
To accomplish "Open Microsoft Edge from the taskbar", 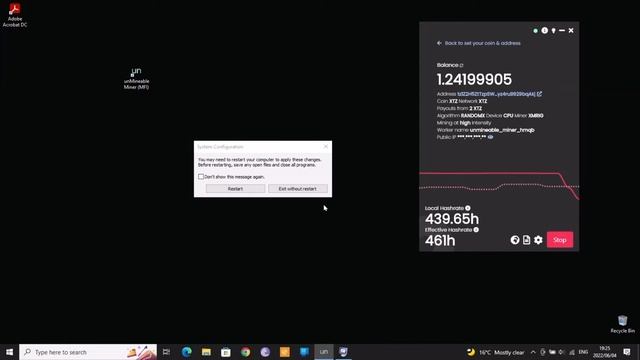I will [187, 352].
